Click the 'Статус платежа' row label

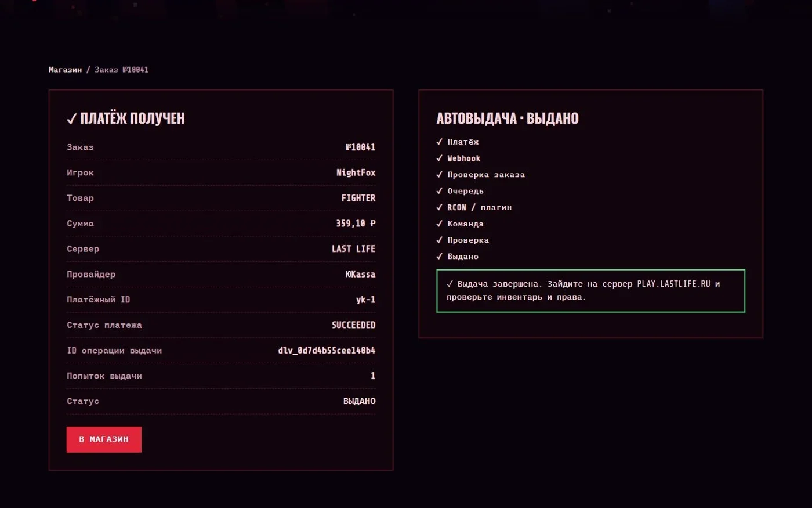pyautogui.click(x=104, y=325)
